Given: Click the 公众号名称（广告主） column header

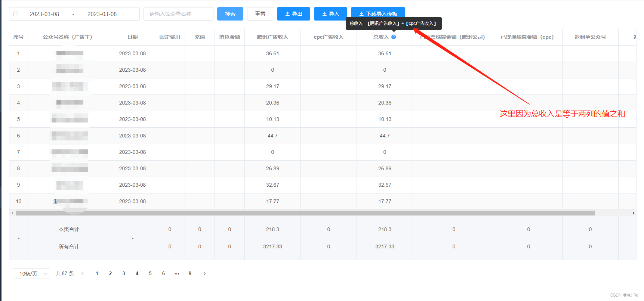Looking at the screenshot, I should pyautogui.click(x=69, y=37).
